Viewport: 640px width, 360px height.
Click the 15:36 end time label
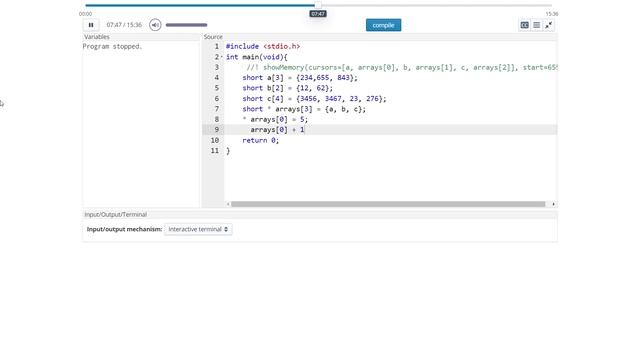point(552,14)
